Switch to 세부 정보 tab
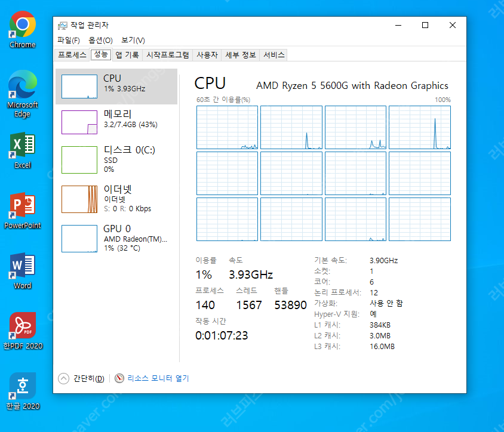Image resolution: width=504 pixels, height=432 pixels. coord(241,55)
